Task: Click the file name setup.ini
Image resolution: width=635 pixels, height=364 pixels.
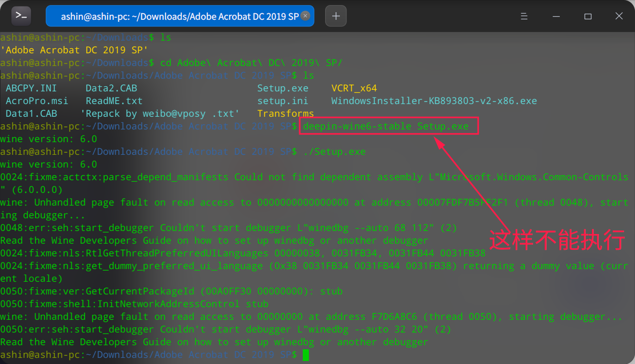Action: 282,101
